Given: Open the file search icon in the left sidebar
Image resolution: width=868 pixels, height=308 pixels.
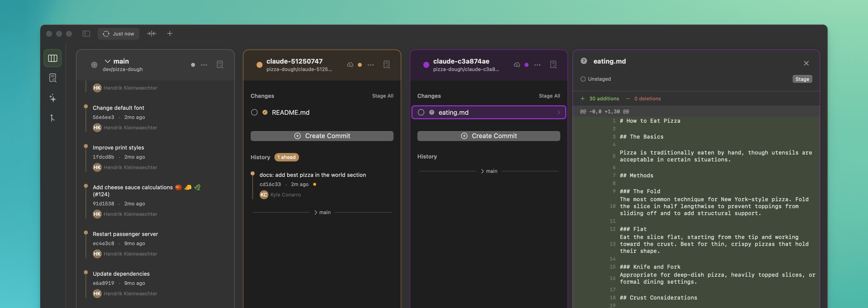Looking at the screenshot, I should (x=53, y=77).
